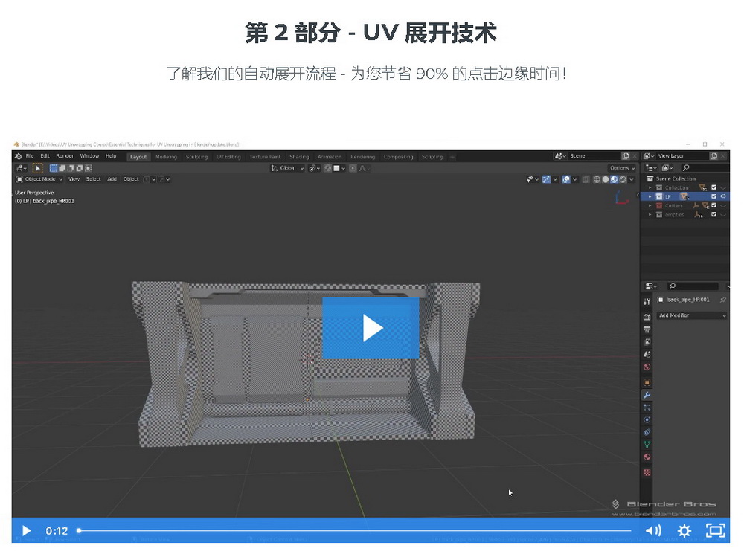The height and width of the screenshot is (560, 744).
Task: Switch to wireframe viewport shading
Action: [x=597, y=179]
